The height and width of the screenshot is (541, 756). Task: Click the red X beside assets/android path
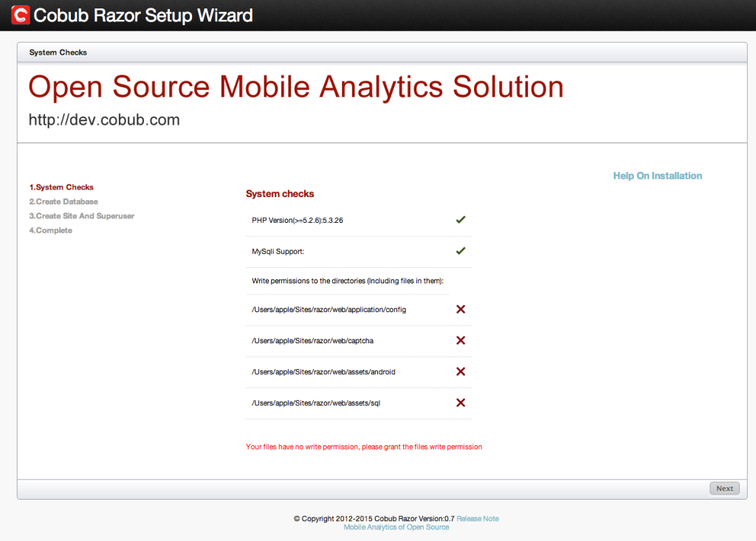coord(461,371)
